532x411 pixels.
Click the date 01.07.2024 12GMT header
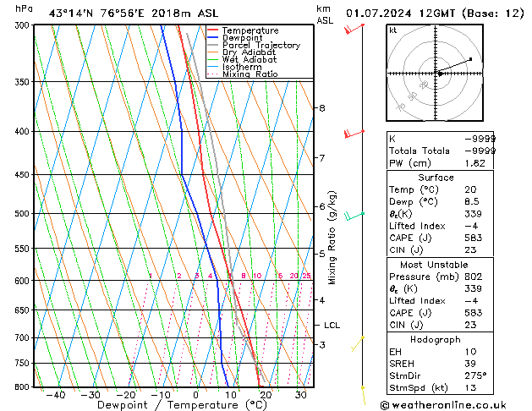(401, 14)
